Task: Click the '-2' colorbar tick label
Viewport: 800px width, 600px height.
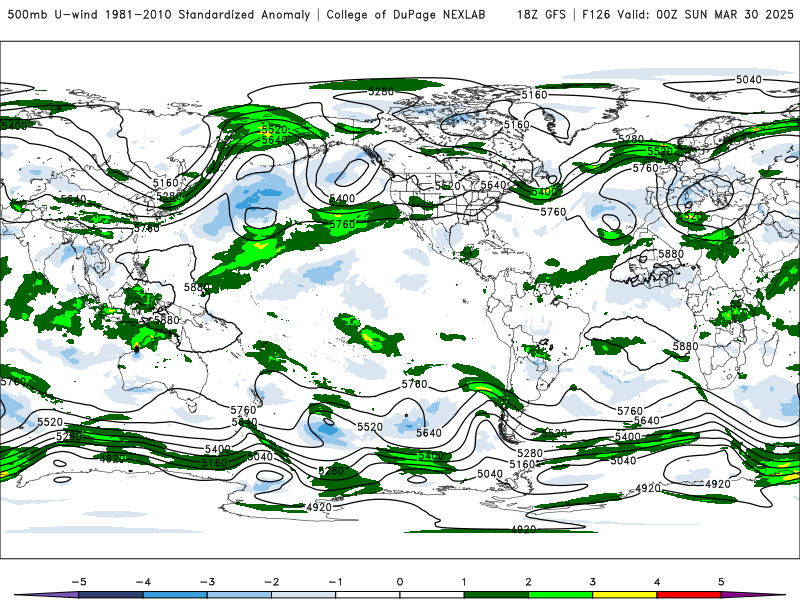Action: click(x=271, y=582)
